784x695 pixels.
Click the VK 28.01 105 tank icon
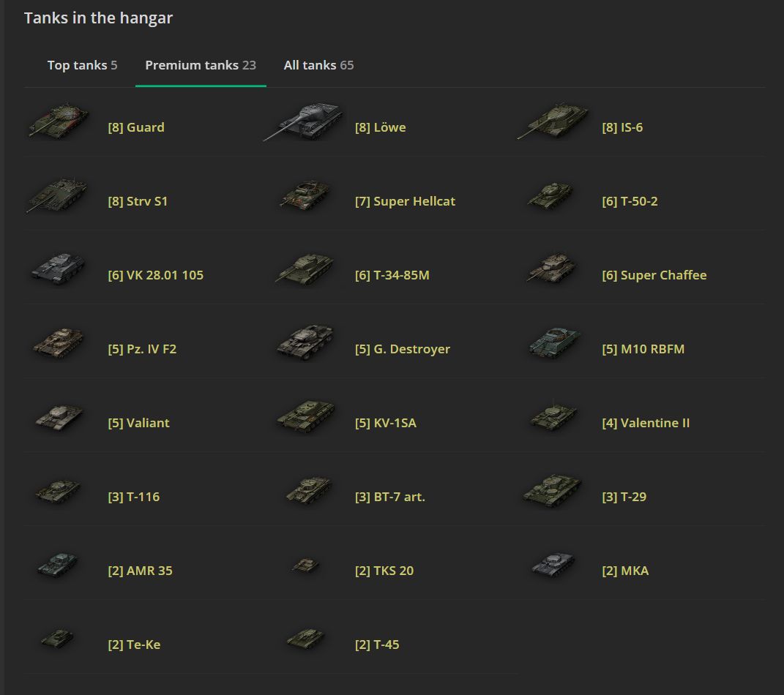pyautogui.click(x=59, y=268)
